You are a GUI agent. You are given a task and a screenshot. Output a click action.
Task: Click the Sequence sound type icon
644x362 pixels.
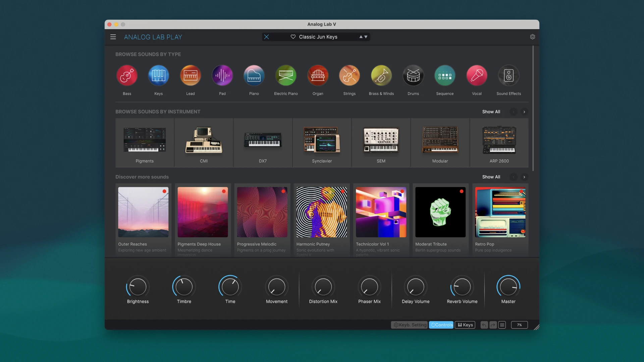(445, 75)
